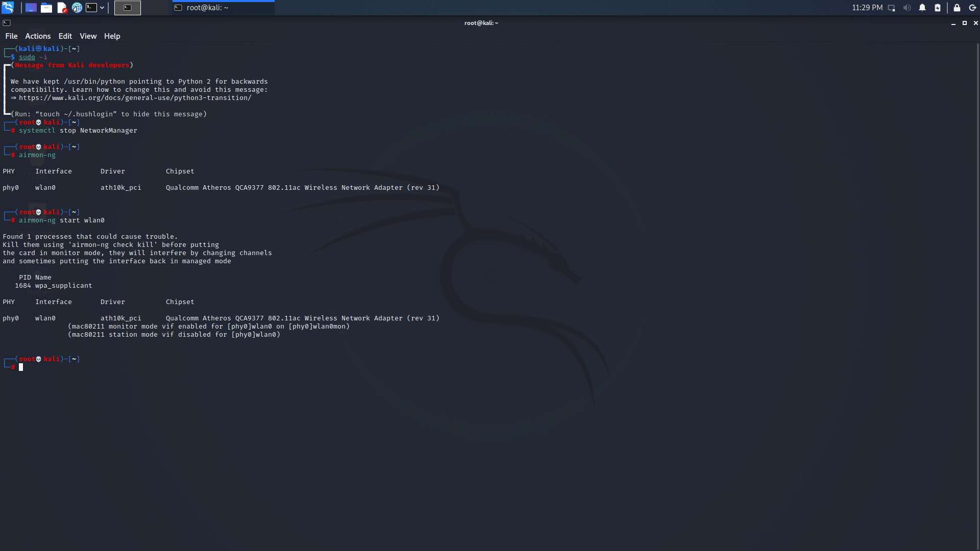Open the Edit menu

point(65,36)
